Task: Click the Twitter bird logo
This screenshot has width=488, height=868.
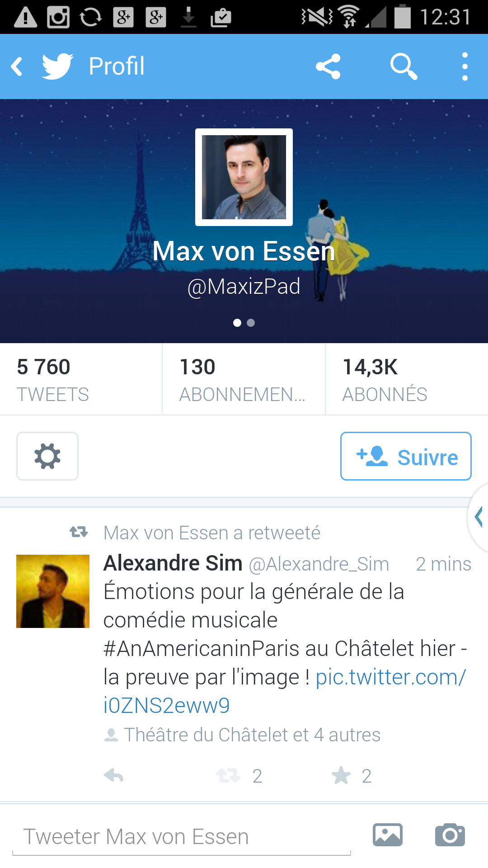Action: [57, 66]
